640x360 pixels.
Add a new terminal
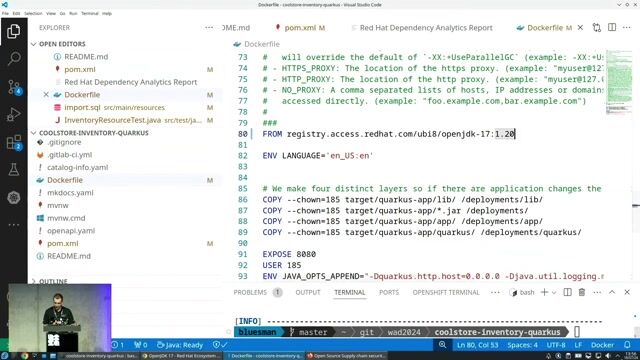(544, 292)
